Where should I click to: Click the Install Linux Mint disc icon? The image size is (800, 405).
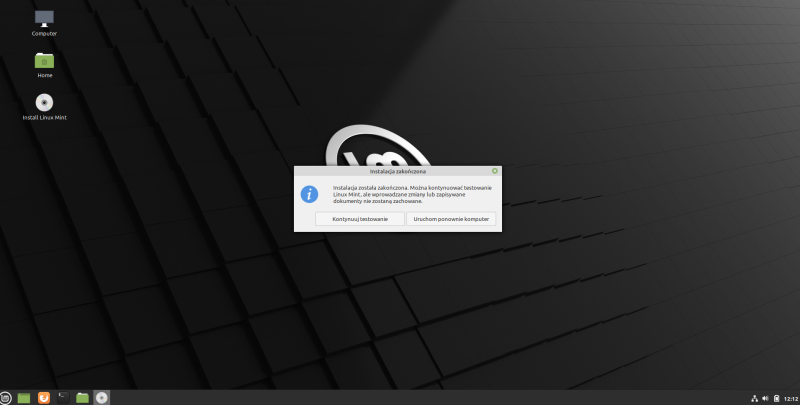[44, 102]
